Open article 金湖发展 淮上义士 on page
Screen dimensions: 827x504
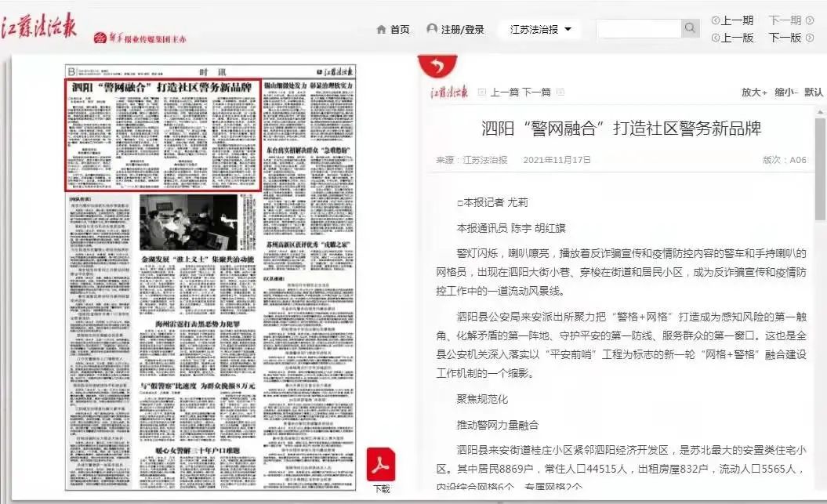pyautogui.click(x=198, y=259)
